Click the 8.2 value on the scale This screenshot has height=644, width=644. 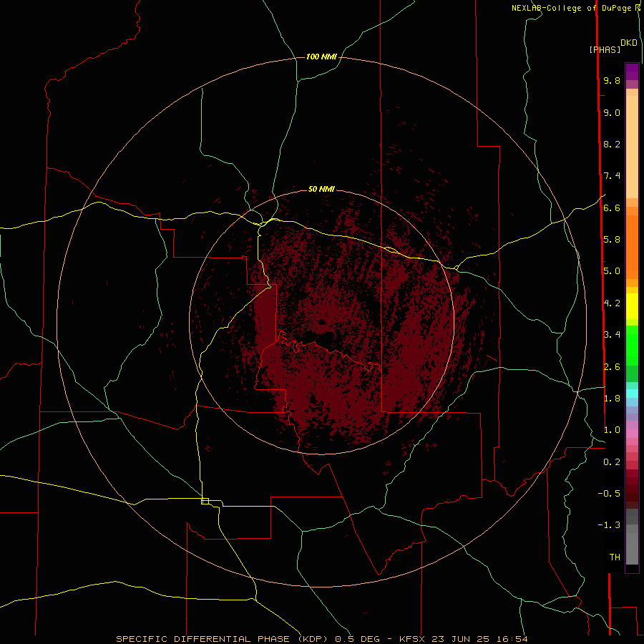coord(612,144)
